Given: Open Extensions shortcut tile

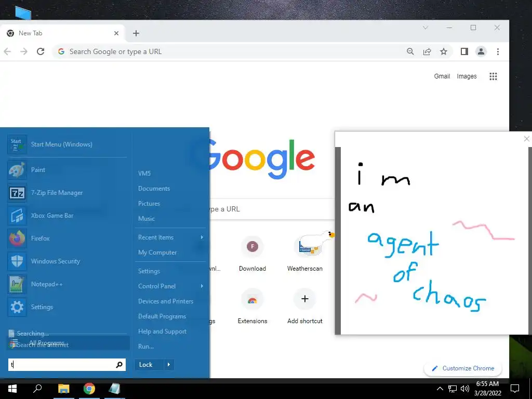Looking at the screenshot, I should click(252, 307).
